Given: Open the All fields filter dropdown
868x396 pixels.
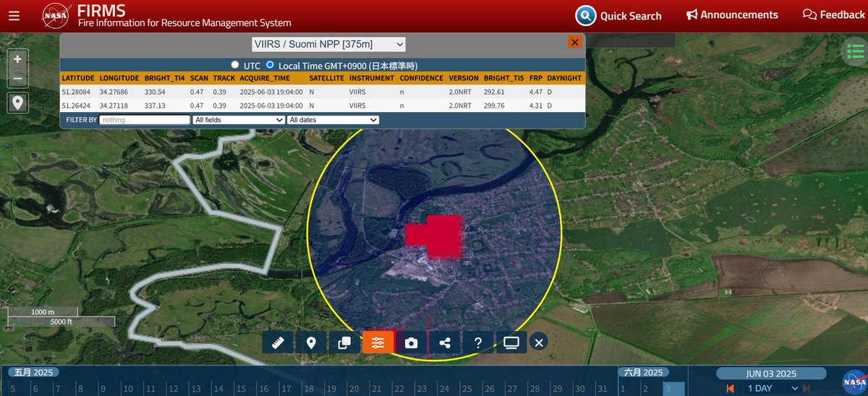Looking at the screenshot, I should [239, 120].
